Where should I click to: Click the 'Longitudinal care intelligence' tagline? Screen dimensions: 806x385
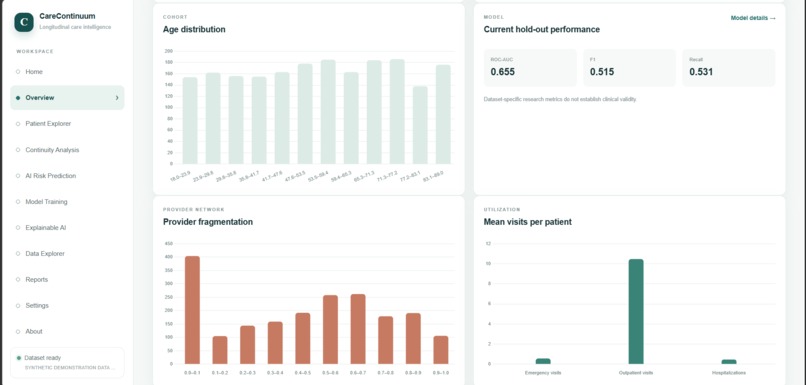coord(75,27)
